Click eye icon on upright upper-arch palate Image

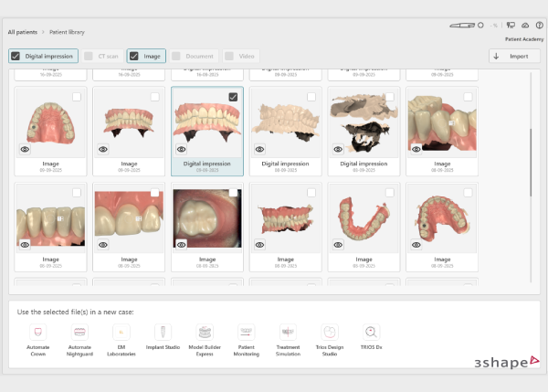point(25,149)
